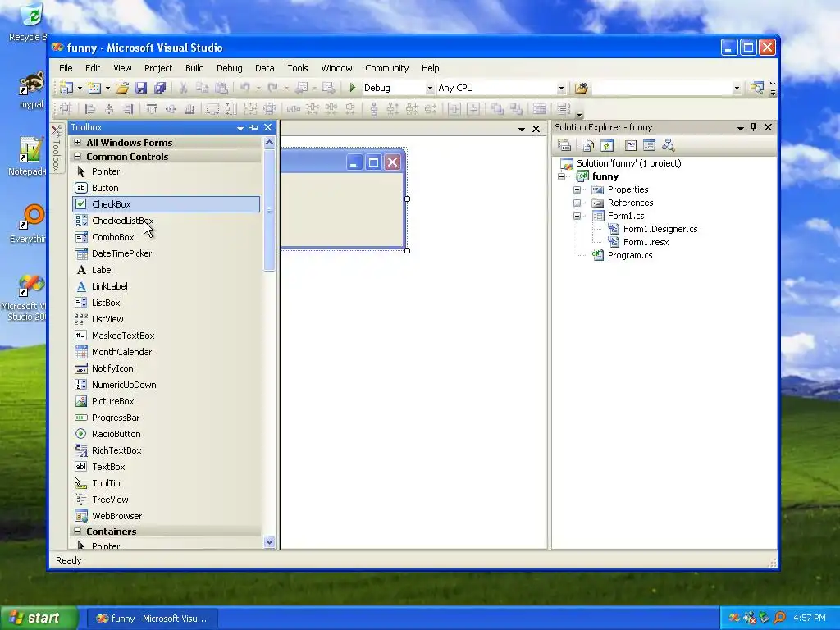Select the WebBrowser control icon
The width and height of the screenshot is (840, 630).
[x=81, y=516]
